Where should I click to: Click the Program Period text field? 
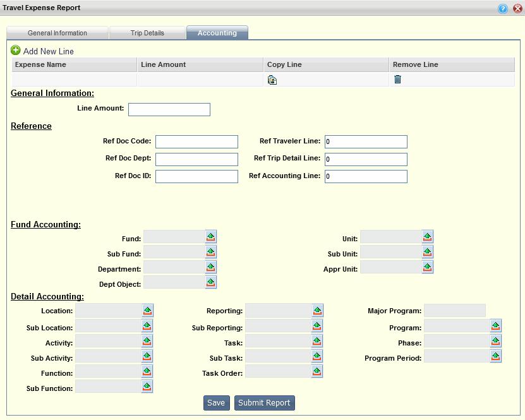point(457,356)
